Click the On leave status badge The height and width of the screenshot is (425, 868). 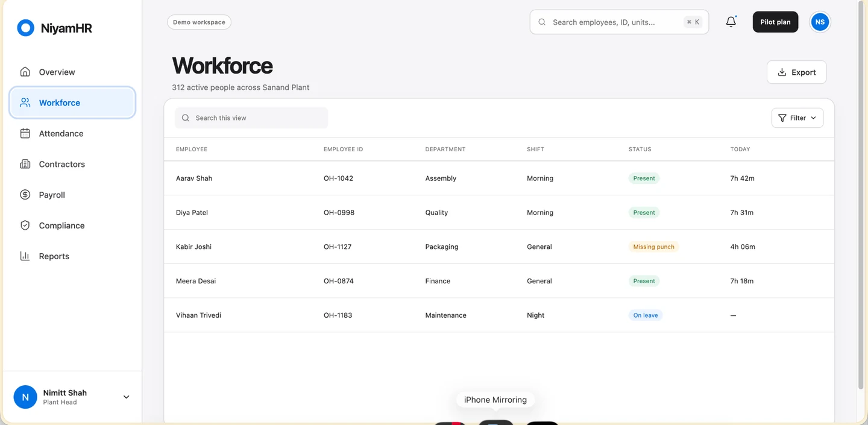[x=645, y=315]
